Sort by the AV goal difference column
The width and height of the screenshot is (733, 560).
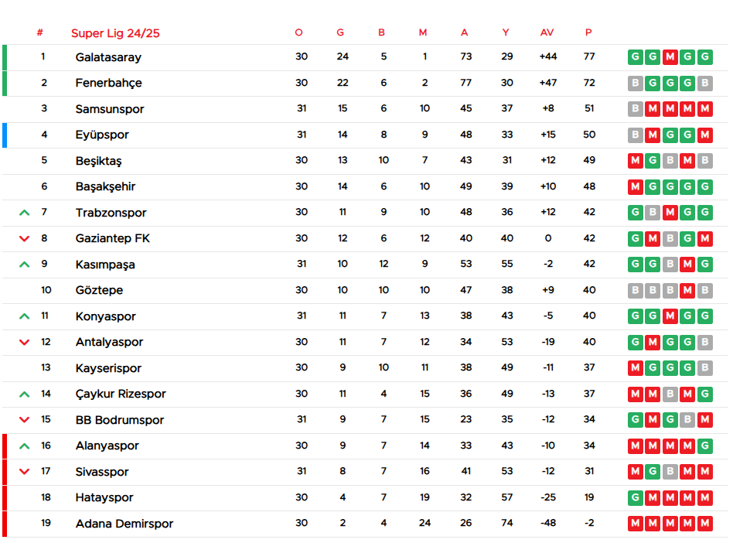(x=547, y=32)
